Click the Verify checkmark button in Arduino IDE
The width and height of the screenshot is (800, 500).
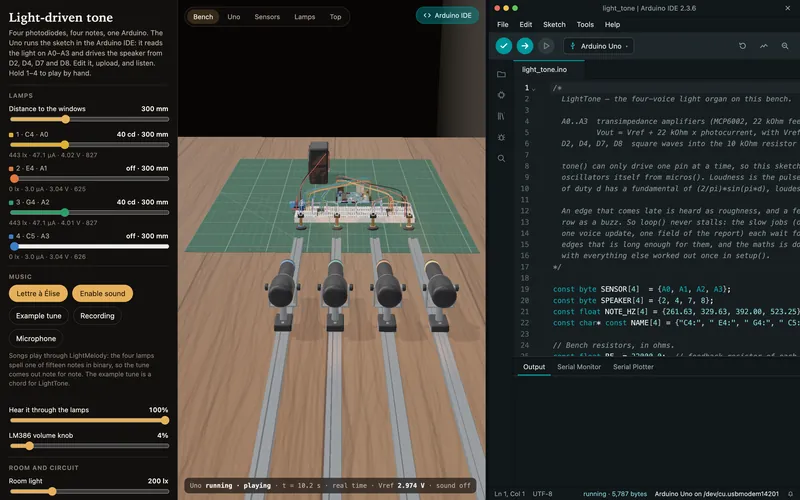[x=504, y=46]
